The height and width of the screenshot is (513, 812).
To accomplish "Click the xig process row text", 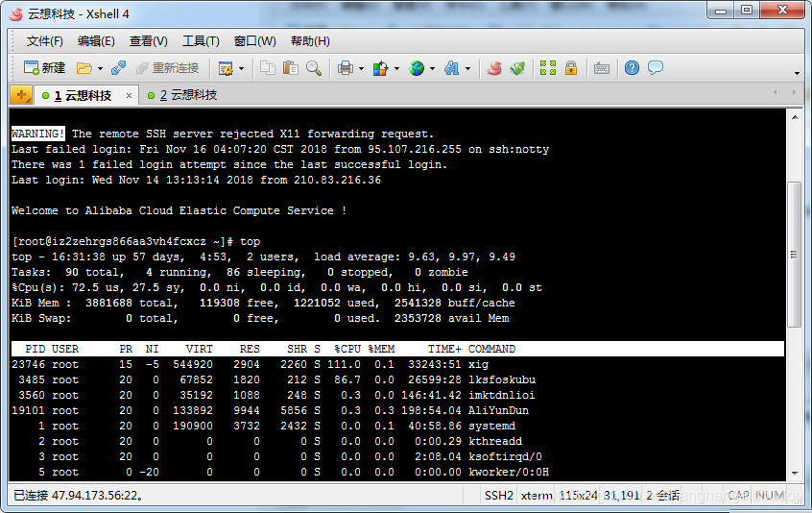I will 251,364.
